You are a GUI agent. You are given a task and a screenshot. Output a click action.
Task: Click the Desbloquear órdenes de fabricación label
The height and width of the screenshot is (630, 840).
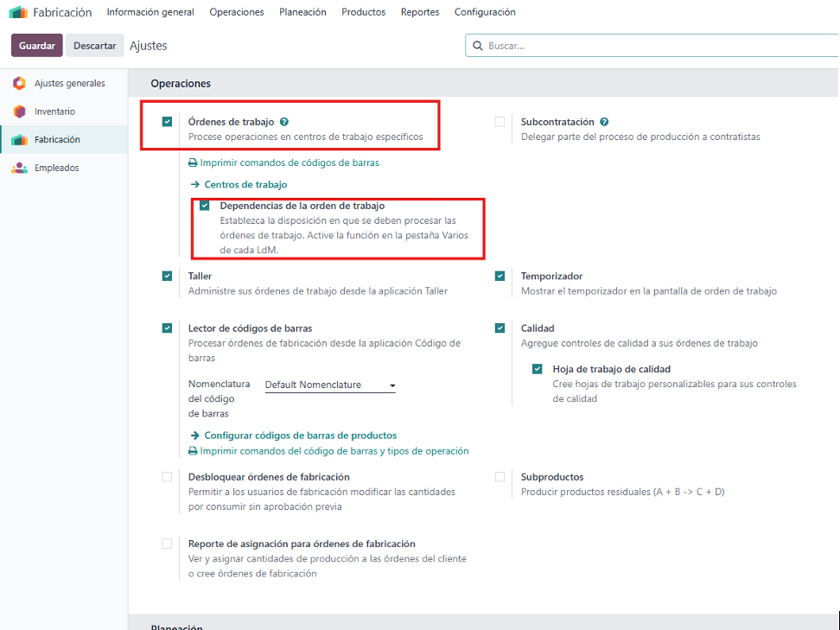[269, 477]
